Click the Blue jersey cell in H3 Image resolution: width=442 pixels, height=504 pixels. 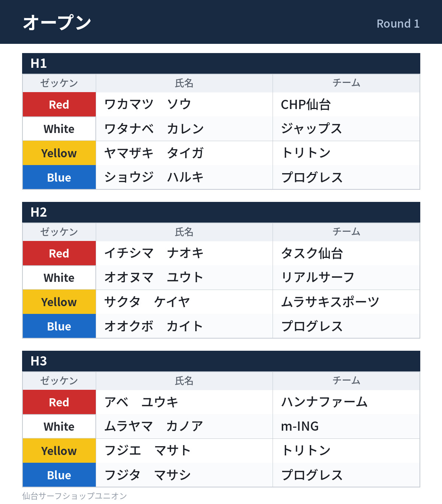[x=59, y=475]
